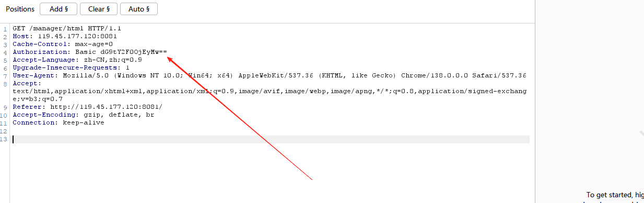644x203 pixels.
Task: Click line number 4 in the gutter
Action: pyautogui.click(x=5, y=52)
